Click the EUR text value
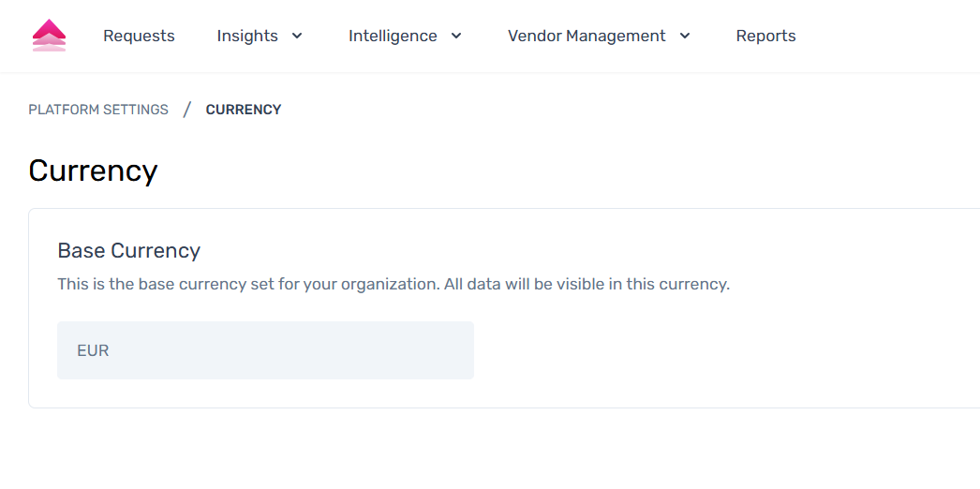Screen dimensions: 980x489 point(93,350)
